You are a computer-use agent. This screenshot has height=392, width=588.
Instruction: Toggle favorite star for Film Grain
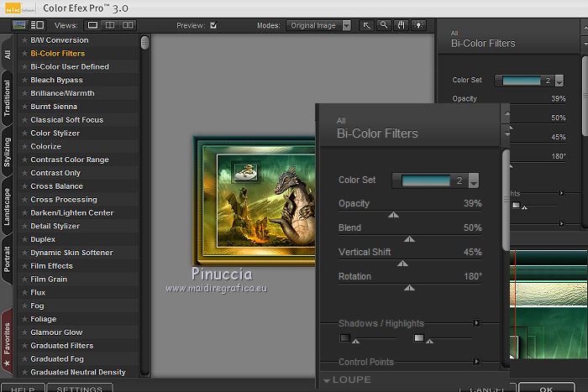coord(24,280)
